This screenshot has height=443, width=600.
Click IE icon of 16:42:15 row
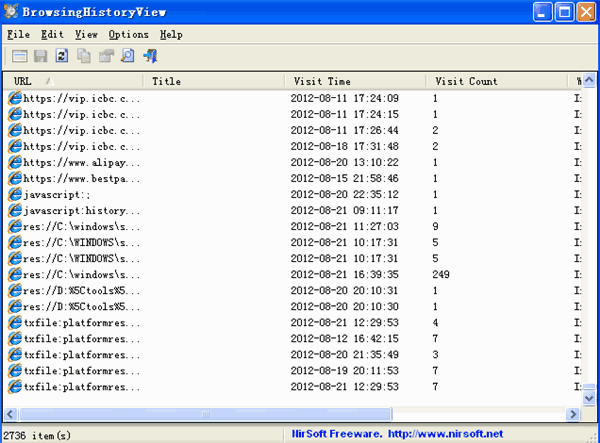(x=15, y=339)
